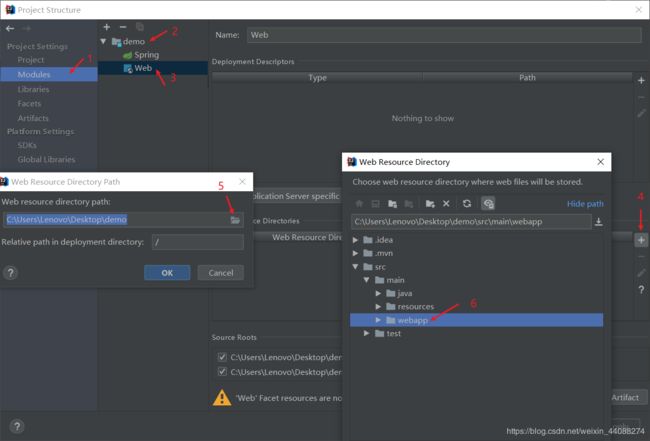Expand the webapp folder
This screenshot has width=650, height=441.
[x=378, y=320]
